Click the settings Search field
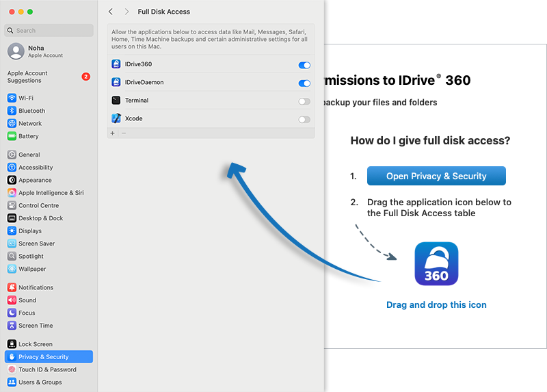 tap(49, 30)
